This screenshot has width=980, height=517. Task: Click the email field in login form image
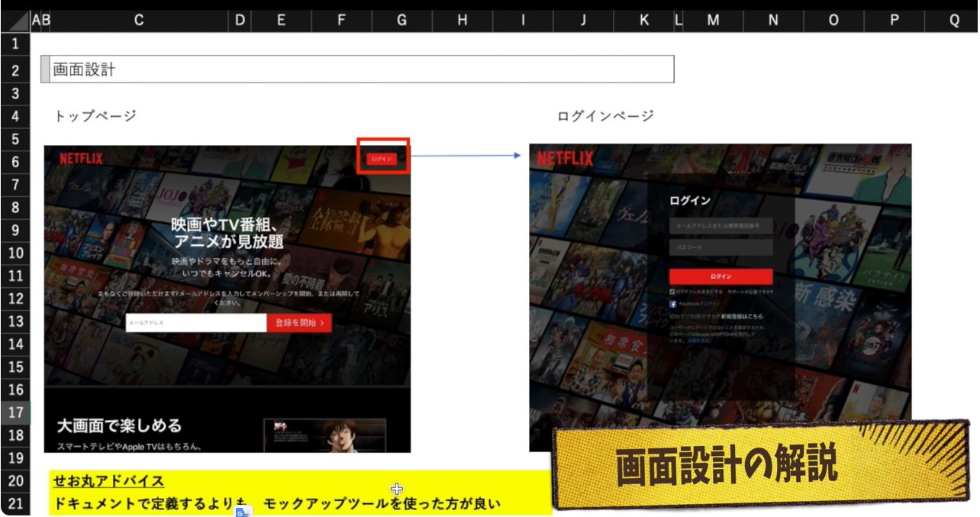pyautogui.click(x=721, y=226)
